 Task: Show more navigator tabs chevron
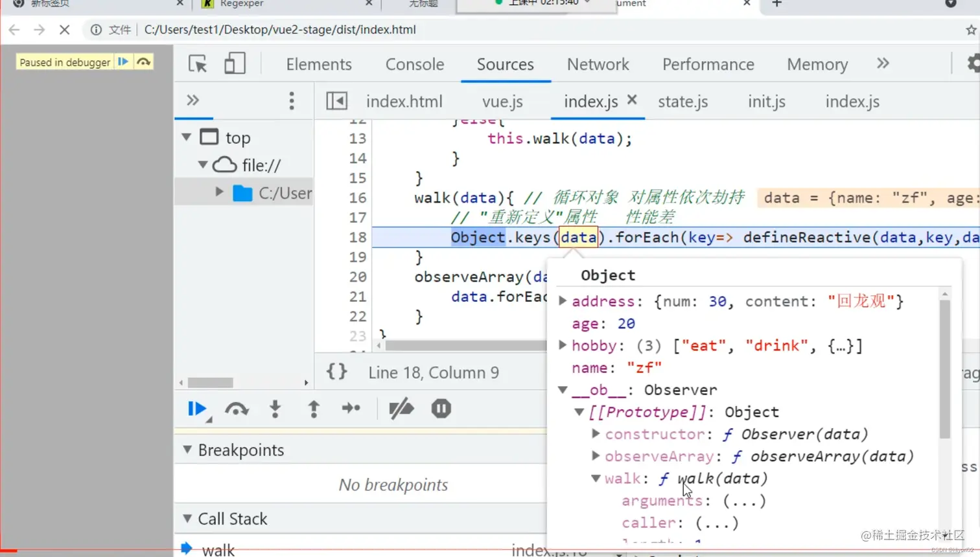(x=192, y=100)
